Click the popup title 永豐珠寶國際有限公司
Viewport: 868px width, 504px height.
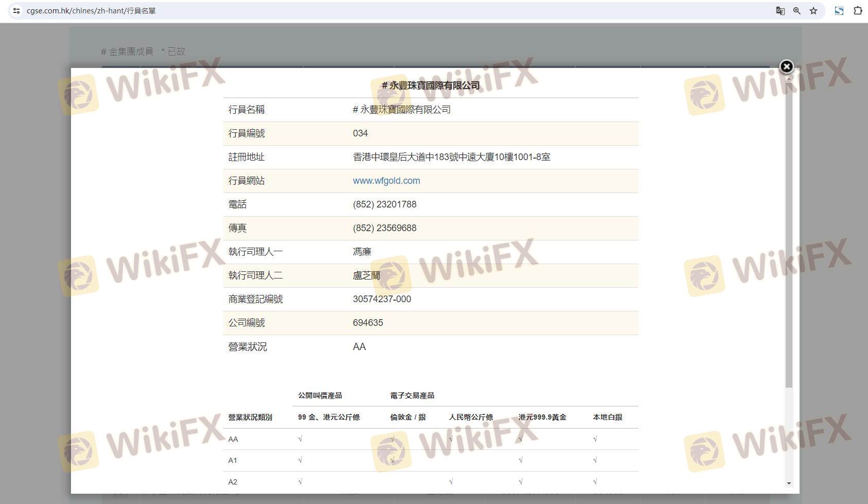coord(431,85)
